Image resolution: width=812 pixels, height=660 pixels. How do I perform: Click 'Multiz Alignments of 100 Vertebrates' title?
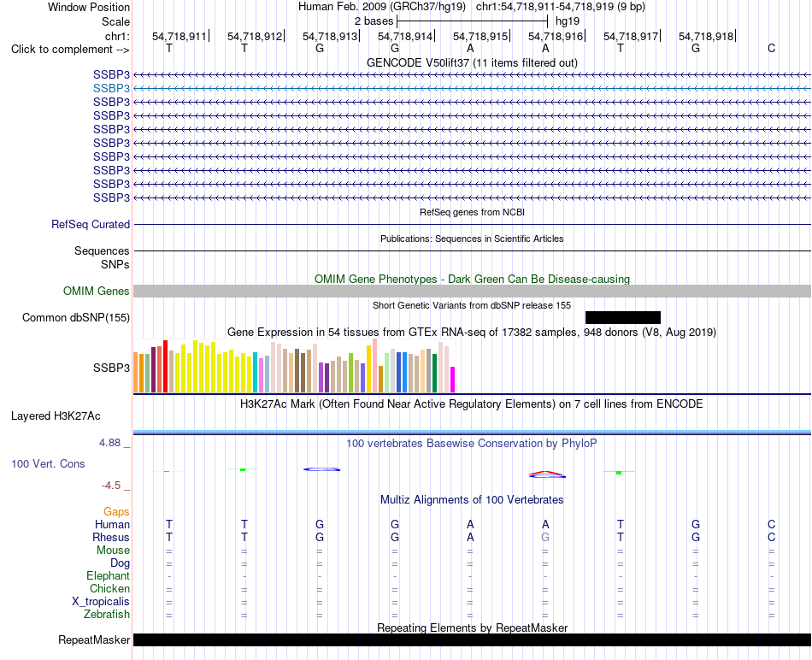[x=472, y=500]
